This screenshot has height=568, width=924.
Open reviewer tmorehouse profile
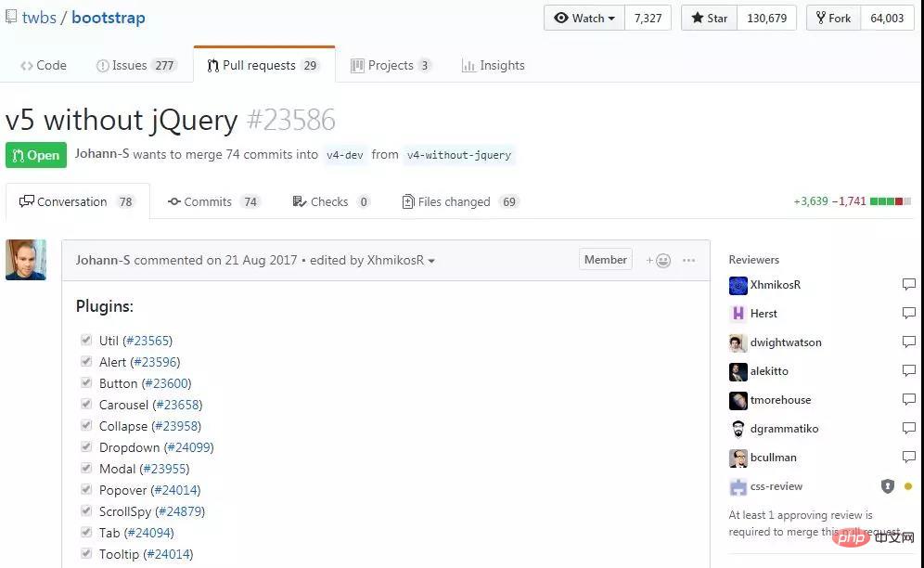(780, 400)
